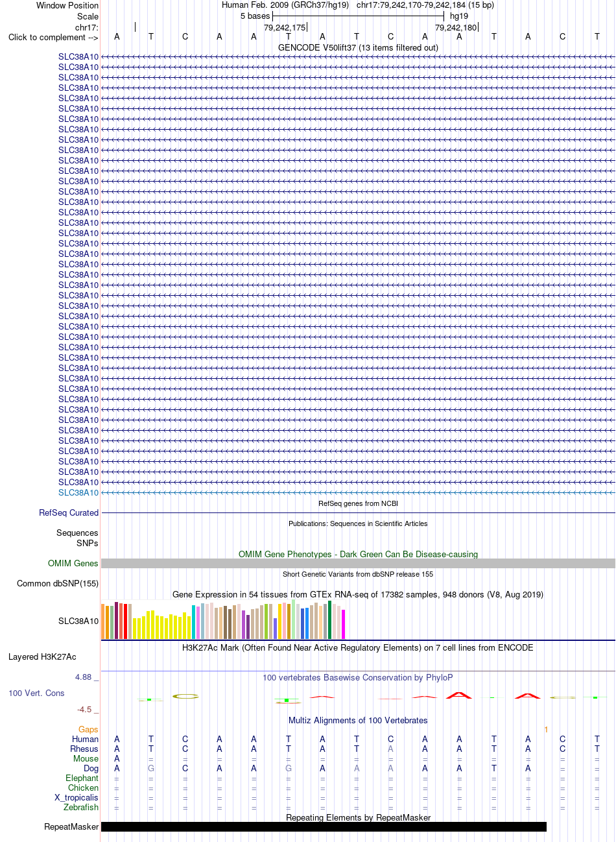The width and height of the screenshot is (616, 842).
Task: Click the 'RefSeq genes from NCBI' title
Action: point(358,503)
